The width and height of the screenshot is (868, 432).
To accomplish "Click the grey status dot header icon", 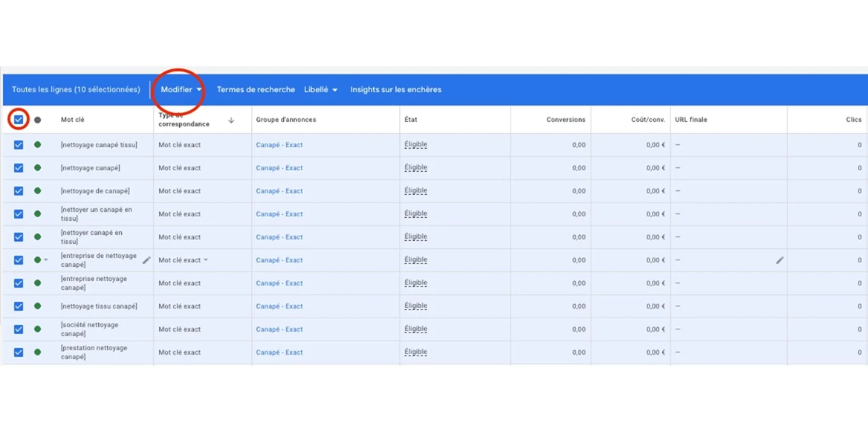I will click(x=38, y=120).
